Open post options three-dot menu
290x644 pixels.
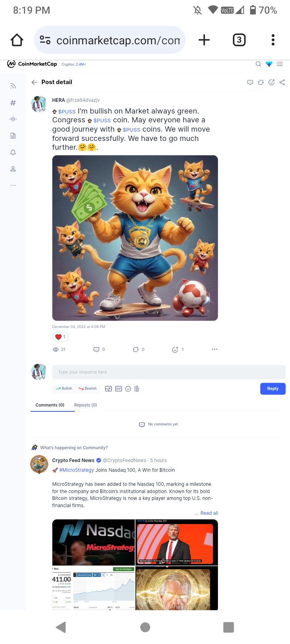[215, 349]
